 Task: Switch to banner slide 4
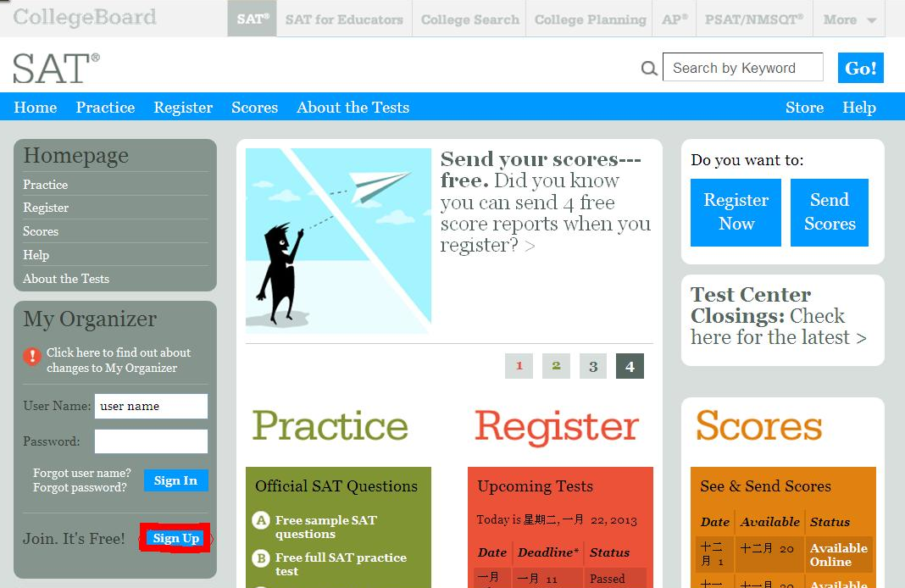(x=630, y=366)
